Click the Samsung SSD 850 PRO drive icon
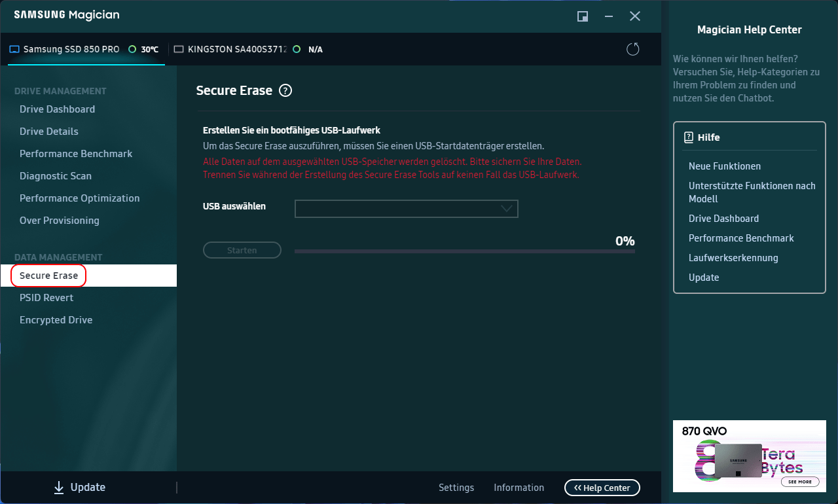This screenshot has height=504, width=838. click(14, 49)
